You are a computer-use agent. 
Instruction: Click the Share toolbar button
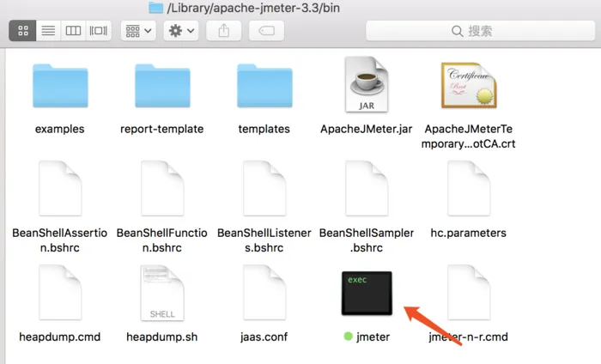pyautogui.click(x=224, y=31)
